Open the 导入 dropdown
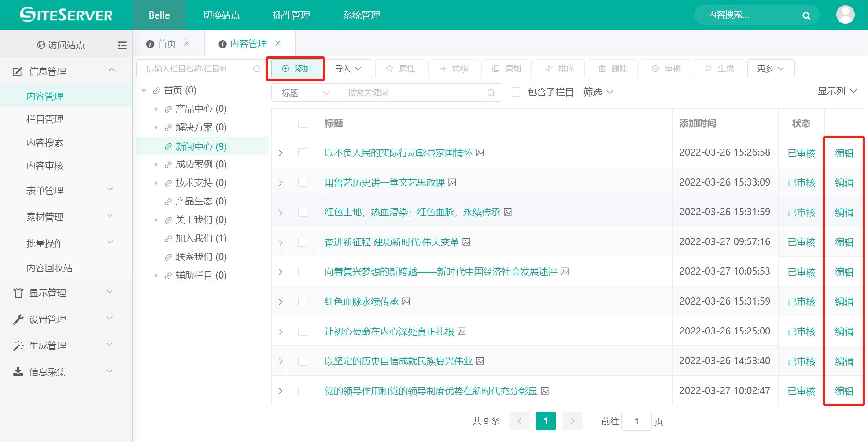 347,69
